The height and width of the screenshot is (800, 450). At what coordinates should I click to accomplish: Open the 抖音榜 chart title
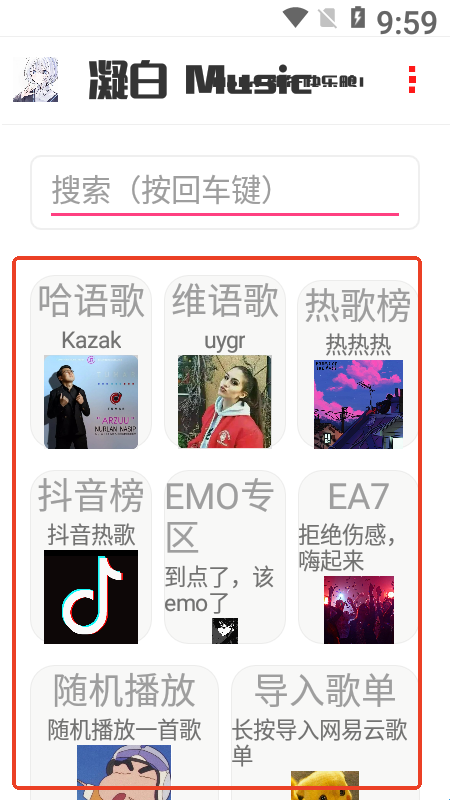click(91, 496)
